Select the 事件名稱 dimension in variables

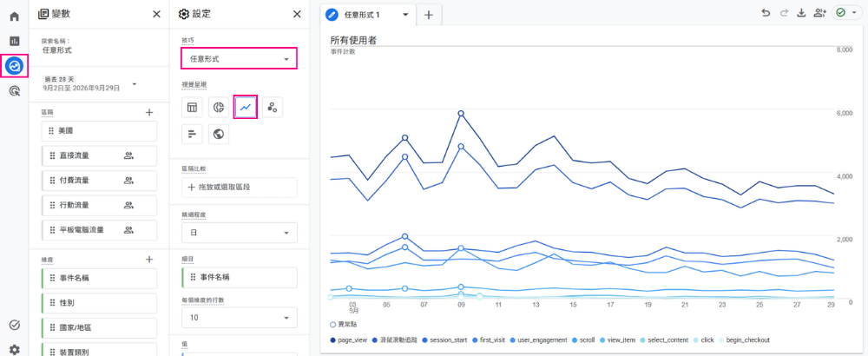(x=99, y=278)
